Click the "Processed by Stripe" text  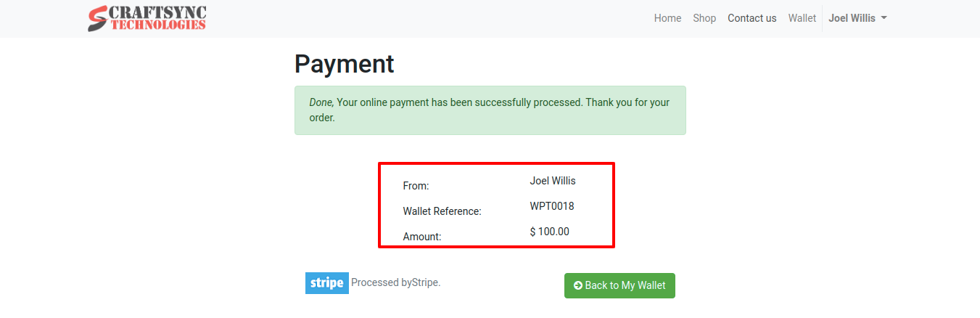click(x=395, y=282)
